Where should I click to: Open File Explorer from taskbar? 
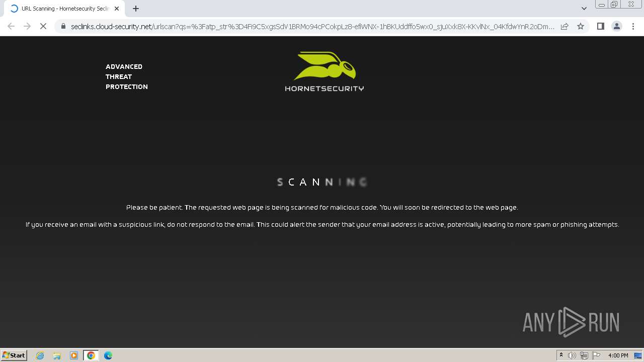[57, 355]
